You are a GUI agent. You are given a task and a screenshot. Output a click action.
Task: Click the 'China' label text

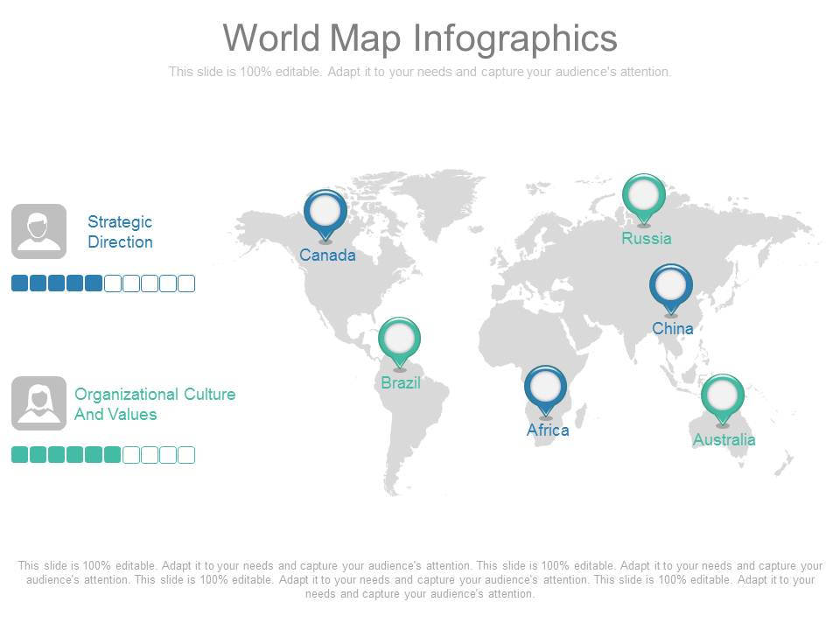tap(673, 328)
